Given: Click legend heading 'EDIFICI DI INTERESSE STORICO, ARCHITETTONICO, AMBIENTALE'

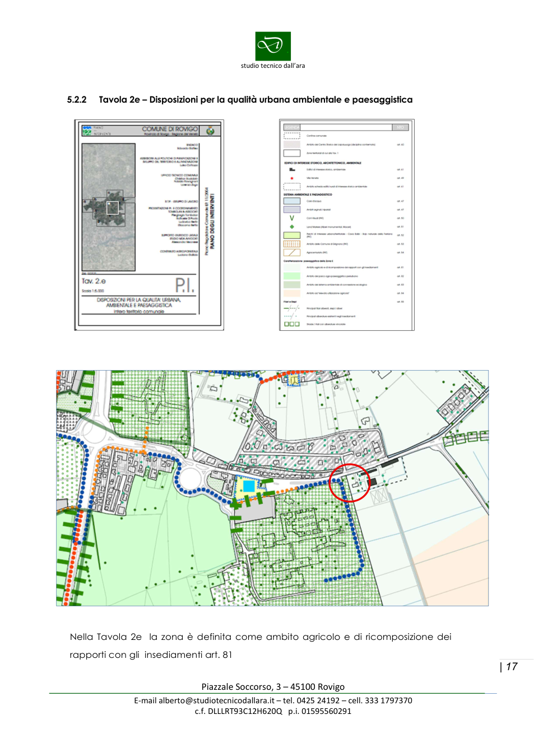Looking at the screenshot, I should point(323,163).
